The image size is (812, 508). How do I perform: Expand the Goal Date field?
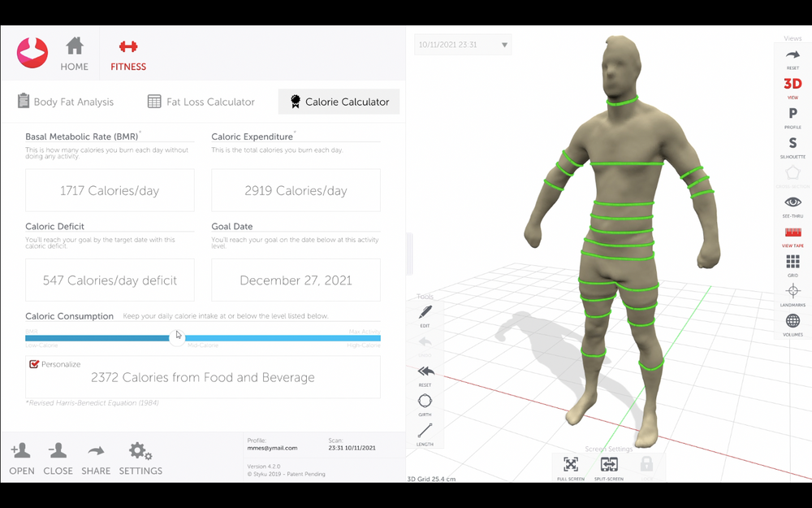click(295, 280)
